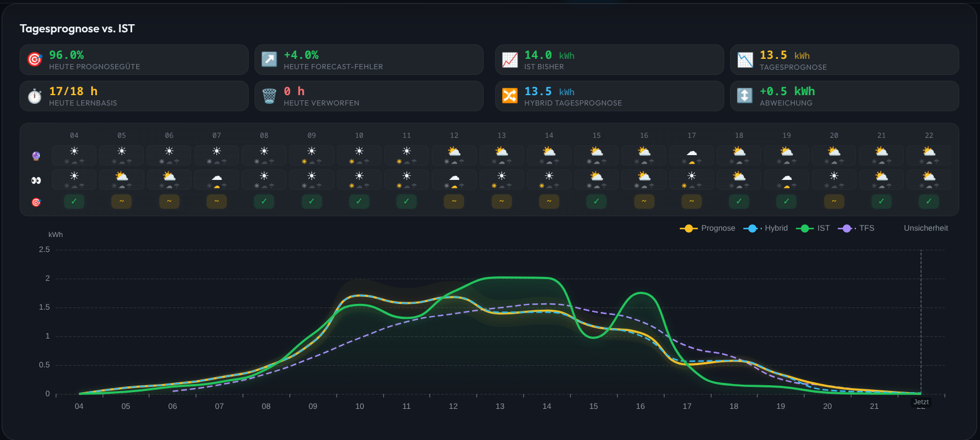980x440 pixels.
Task: Click the yellow tilde badge for hour 05
Action: click(122, 201)
